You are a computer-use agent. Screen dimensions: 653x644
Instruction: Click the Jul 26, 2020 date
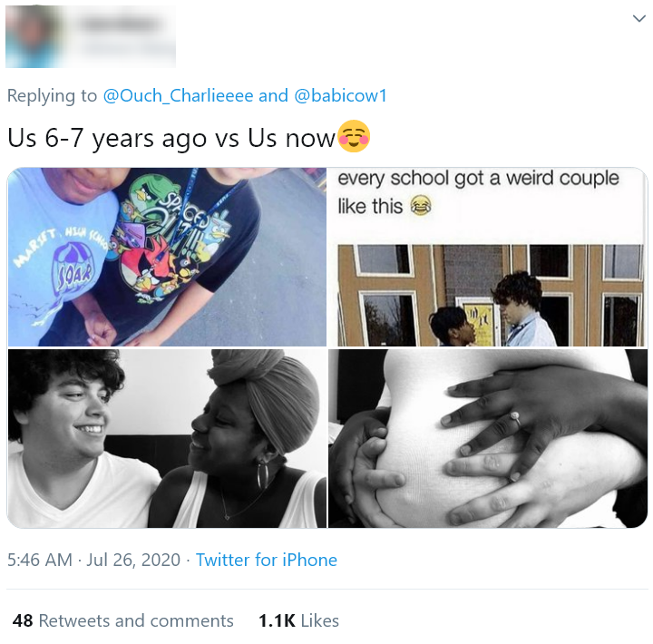tap(133, 560)
